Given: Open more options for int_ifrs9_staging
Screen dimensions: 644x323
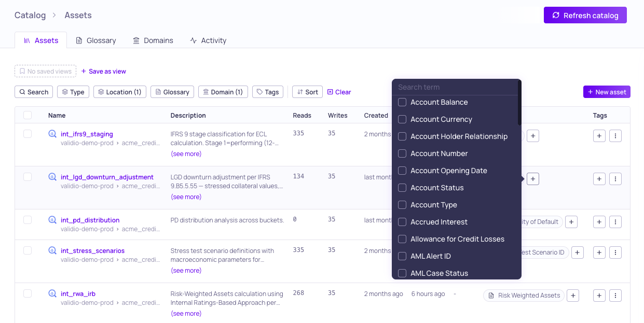Looking at the screenshot, I should tap(615, 136).
